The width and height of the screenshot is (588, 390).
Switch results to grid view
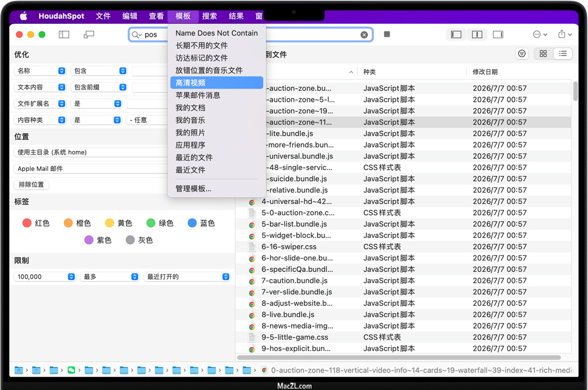point(543,54)
